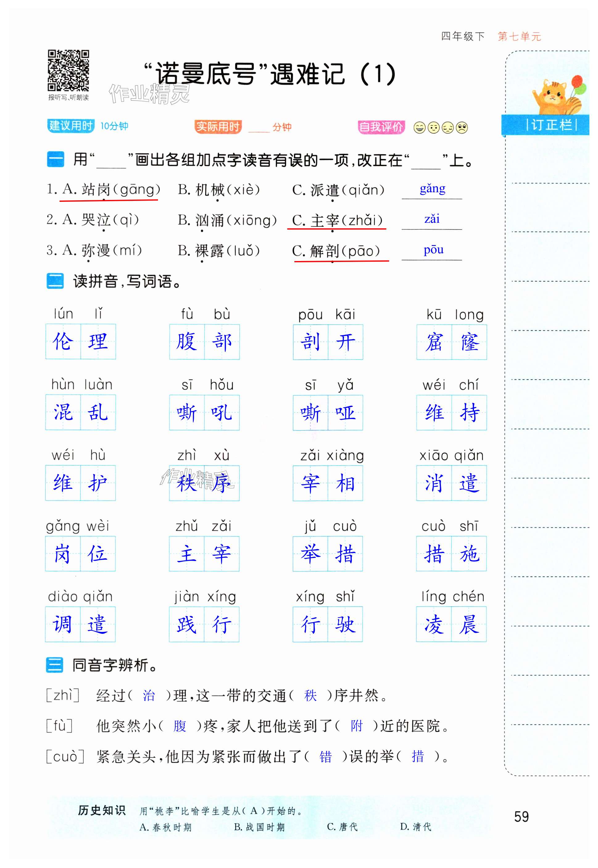598x868 pixels.
Task: Click the 第七单元 unit label
Action: [x=520, y=37]
